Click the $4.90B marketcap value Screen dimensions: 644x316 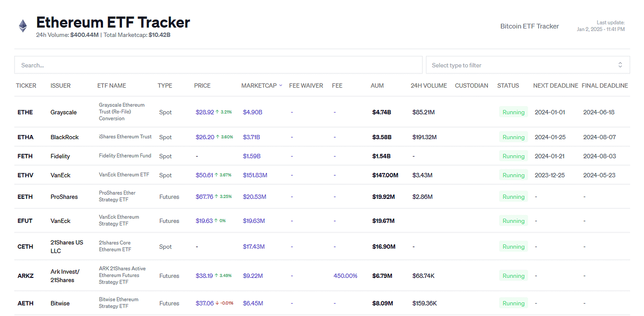pyautogui.click(x=253, y=112)
